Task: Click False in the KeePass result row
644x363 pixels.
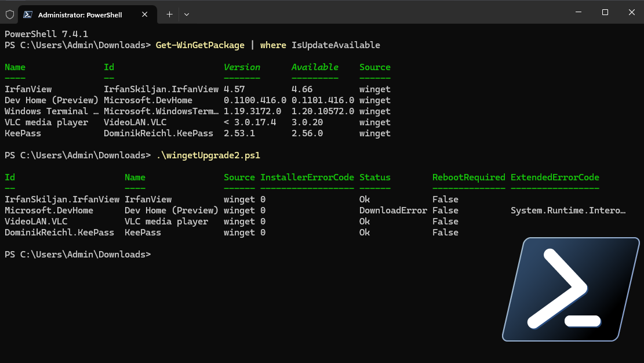Action: tap(445, 233)
